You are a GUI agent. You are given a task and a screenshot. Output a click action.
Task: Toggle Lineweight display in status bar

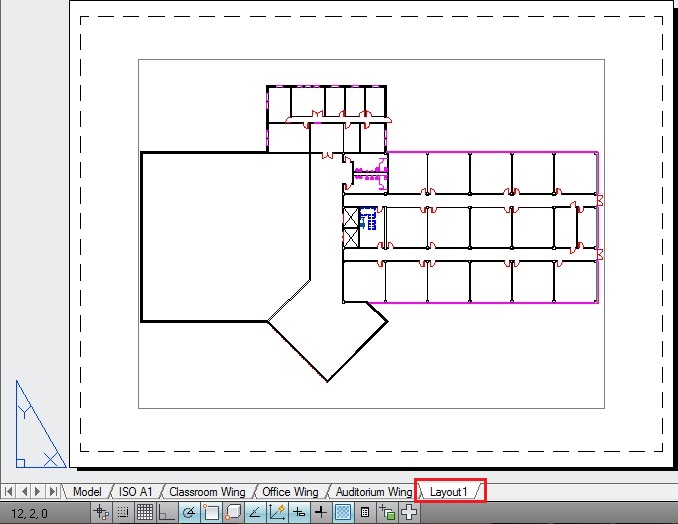(x=320, y=513)
